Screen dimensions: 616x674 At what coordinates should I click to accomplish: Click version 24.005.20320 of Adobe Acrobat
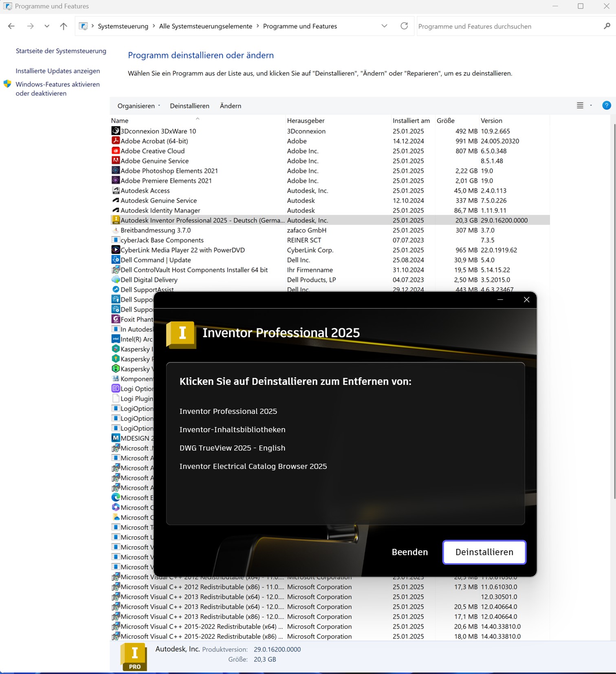tap(500, 141)
